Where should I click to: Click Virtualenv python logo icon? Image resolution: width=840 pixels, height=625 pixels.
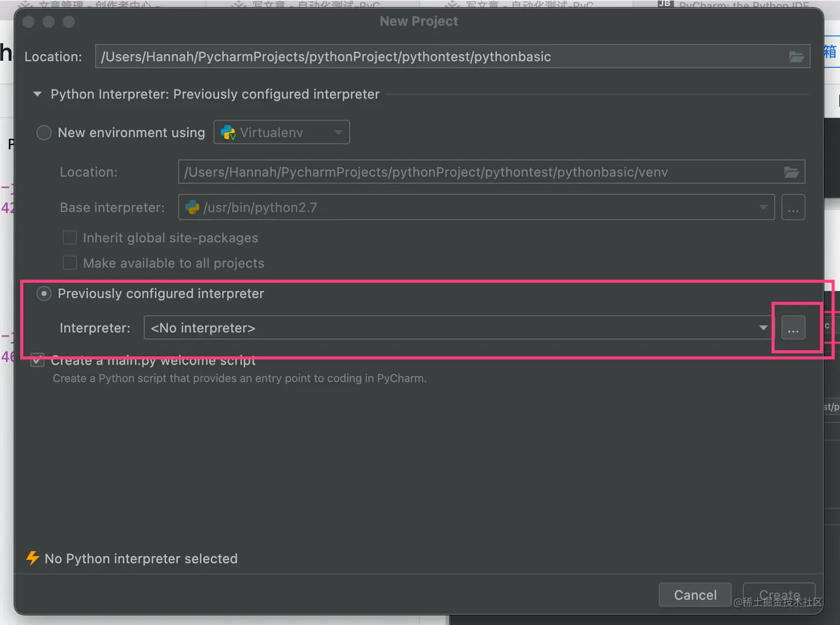coord(228,133)
